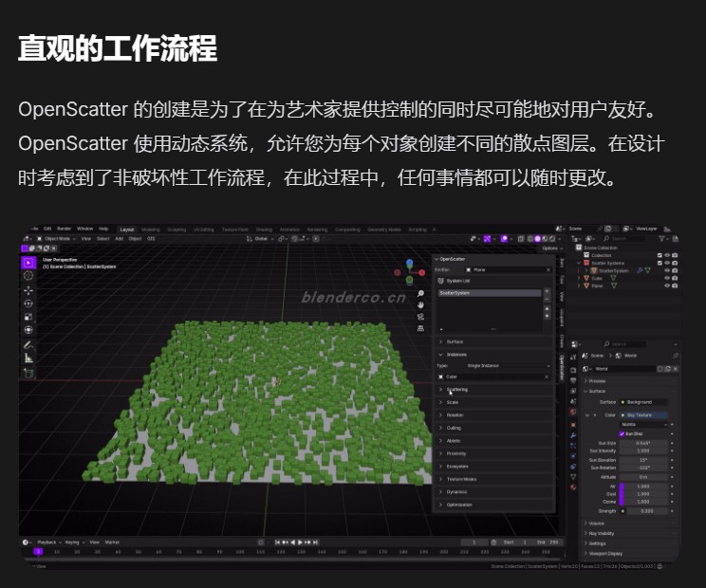Viewport: 706px width, 588px height.
Task: Adjust the Ozone density slider
Action: click(x=644, y=502)
